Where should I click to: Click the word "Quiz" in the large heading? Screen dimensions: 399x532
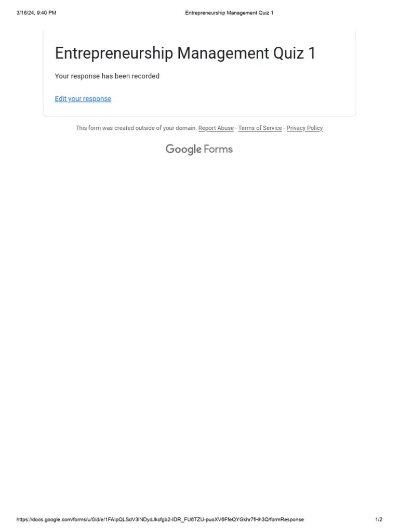click(x=288, y=54)
